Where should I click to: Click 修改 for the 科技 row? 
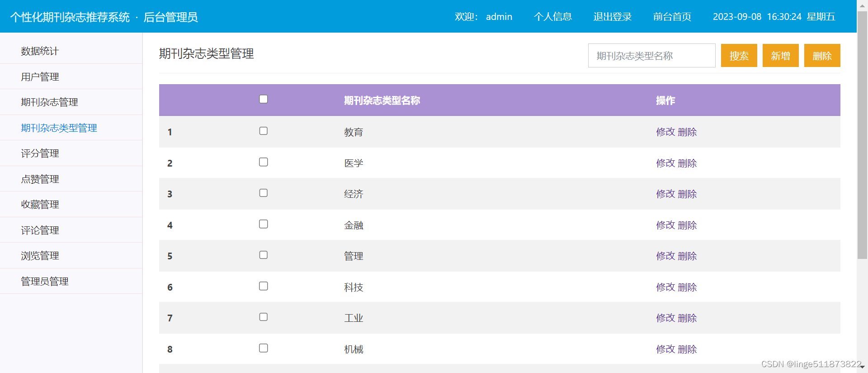[665, 287]
